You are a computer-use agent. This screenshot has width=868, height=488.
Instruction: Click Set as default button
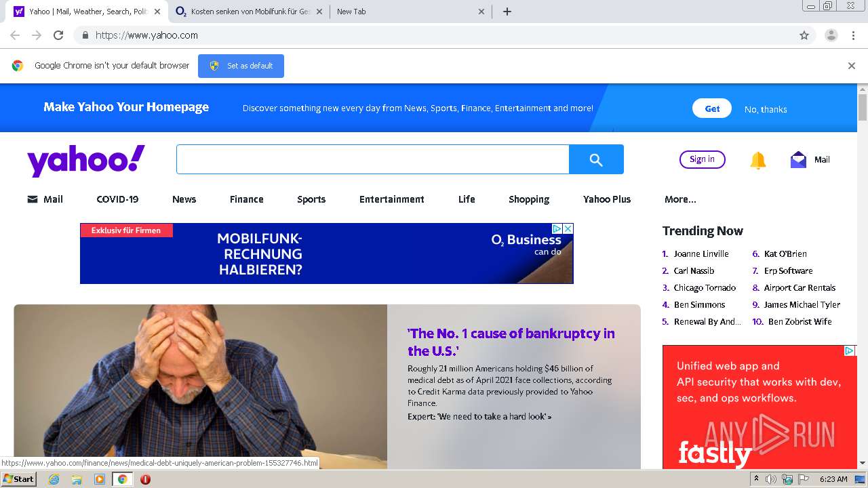[241, 66]
